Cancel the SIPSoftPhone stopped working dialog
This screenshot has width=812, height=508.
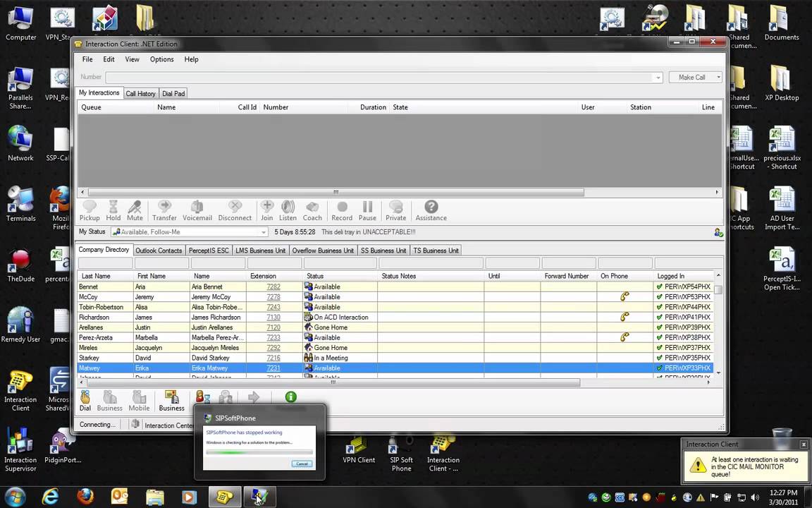(x=302, y=464)
